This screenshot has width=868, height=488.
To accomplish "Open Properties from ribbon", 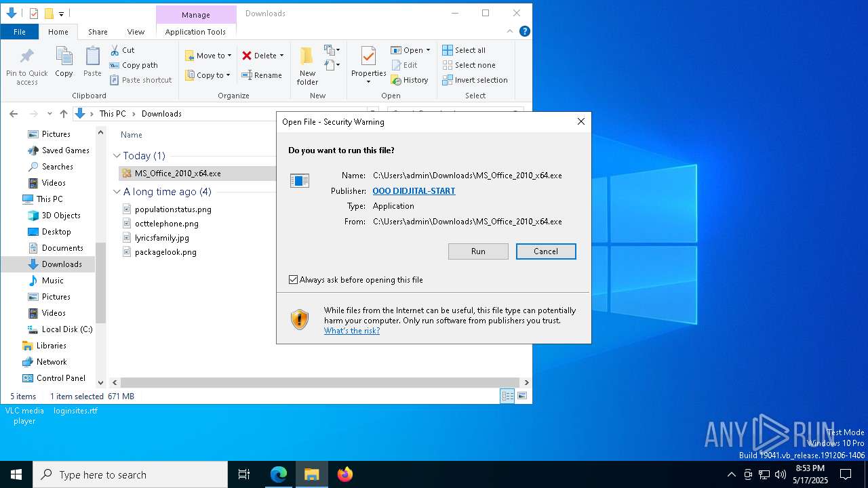I will (x=368, y=66).
